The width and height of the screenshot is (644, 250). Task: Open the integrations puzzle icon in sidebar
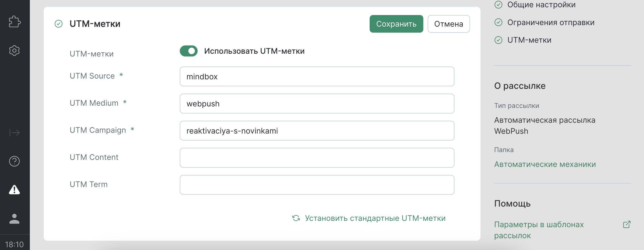(x=15, y=22)
